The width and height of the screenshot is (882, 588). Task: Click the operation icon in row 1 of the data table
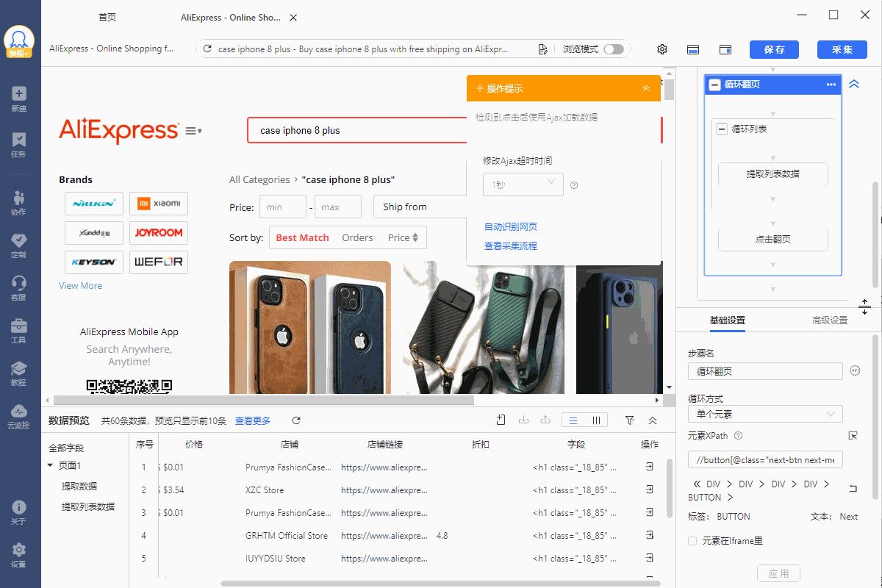tap(650, 467)
